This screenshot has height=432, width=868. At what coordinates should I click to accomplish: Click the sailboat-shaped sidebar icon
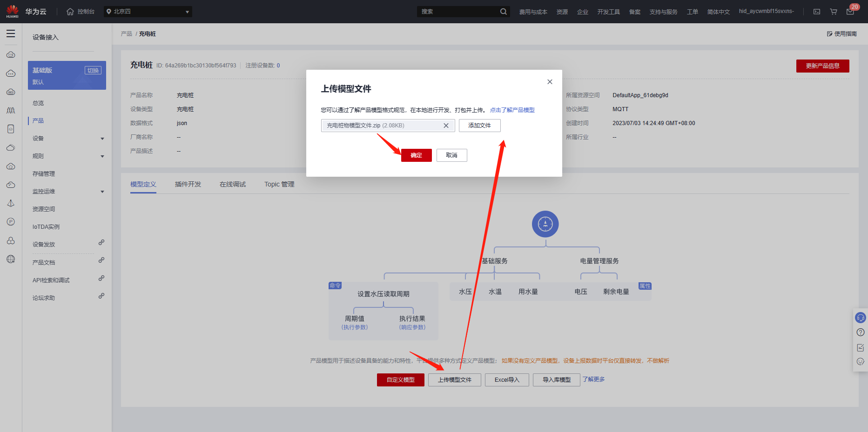[x=11, y=203]
